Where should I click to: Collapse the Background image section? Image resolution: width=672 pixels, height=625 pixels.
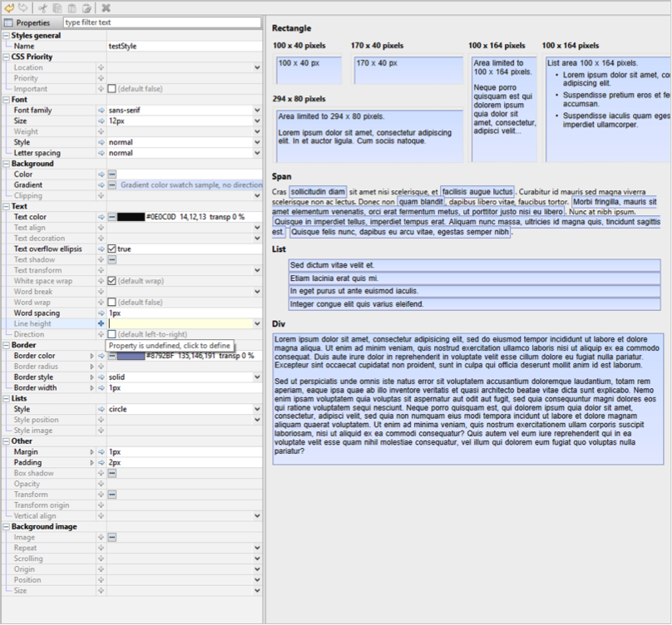(x=6, y=527)
